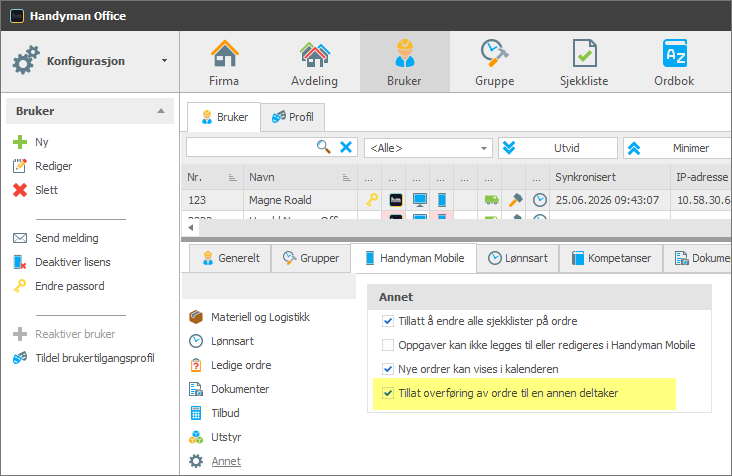Viewport: 732px width, 476px height.
Task: Open the Grupper tab
Action: click(311, 258)
